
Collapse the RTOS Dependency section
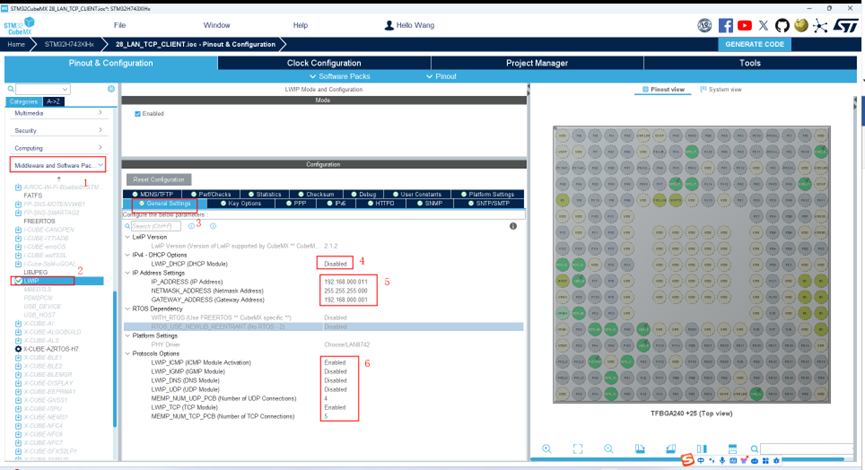tap(127, 309)
